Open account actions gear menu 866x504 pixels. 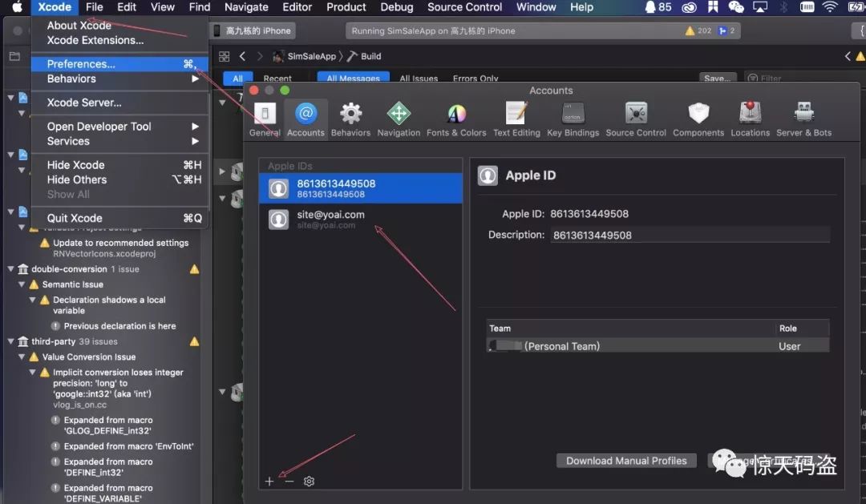[x=309, y=482]
